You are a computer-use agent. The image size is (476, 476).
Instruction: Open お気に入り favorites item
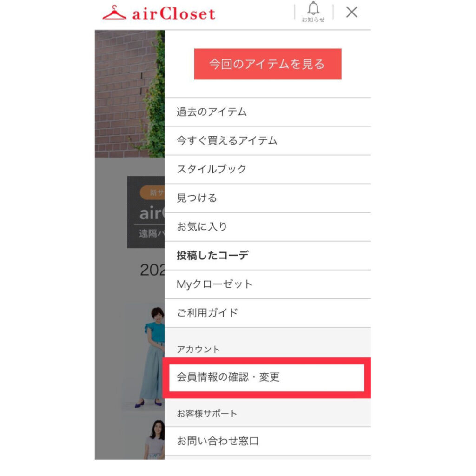[267, 227]
